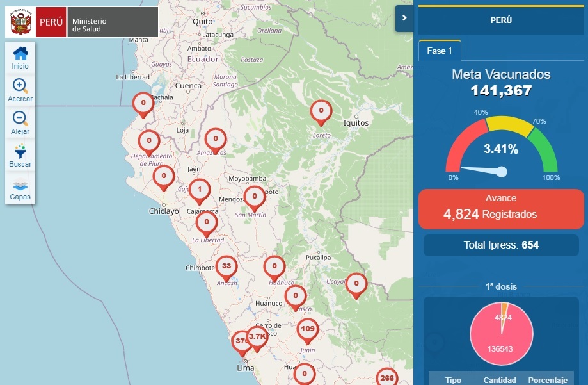Click the Avance 4,824 Registrados button

point(501,209)
